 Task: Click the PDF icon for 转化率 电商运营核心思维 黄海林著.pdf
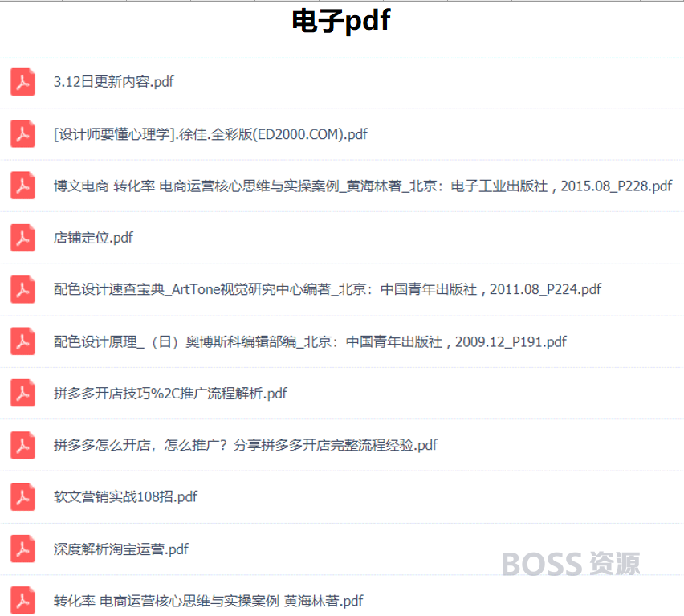[x=22, y=601]
